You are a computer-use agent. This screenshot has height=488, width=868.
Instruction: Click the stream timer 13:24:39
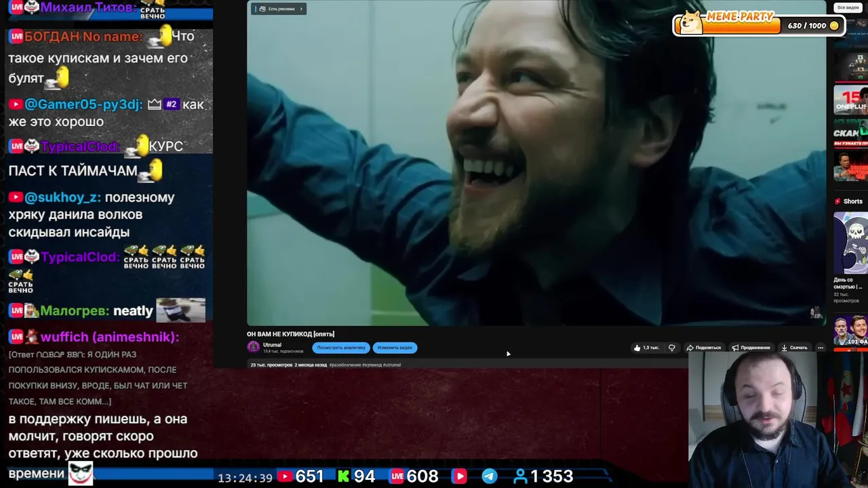245,478
